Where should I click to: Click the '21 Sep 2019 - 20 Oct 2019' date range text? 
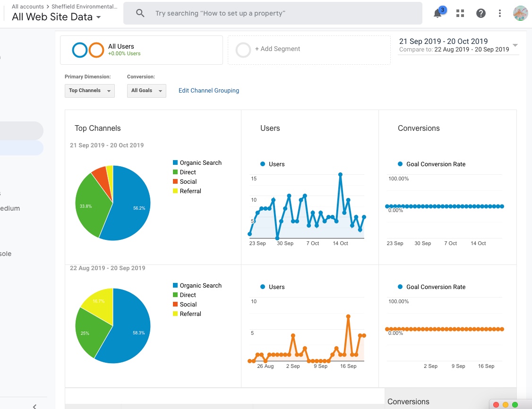coord(444,42)
